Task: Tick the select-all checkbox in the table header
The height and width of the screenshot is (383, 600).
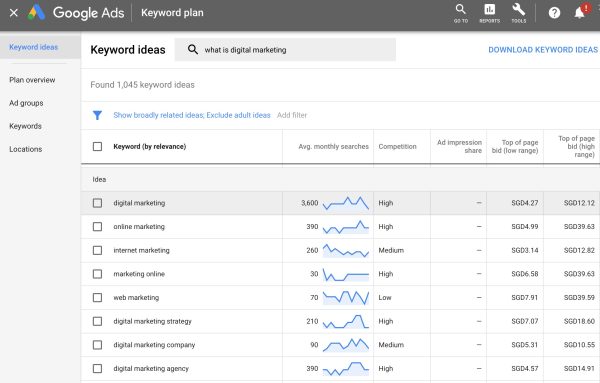Action: [98, 147]
